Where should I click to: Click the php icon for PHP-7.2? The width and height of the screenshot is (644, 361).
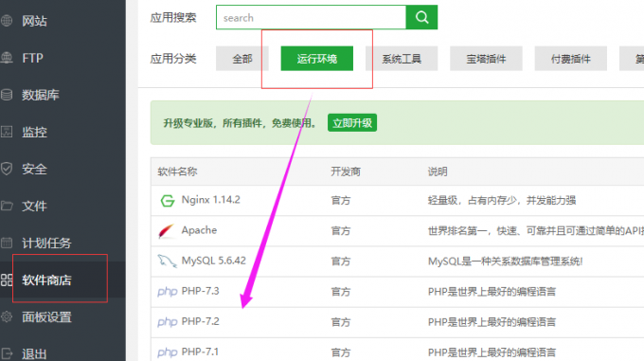pyautogui.click(x=168, y=322)
